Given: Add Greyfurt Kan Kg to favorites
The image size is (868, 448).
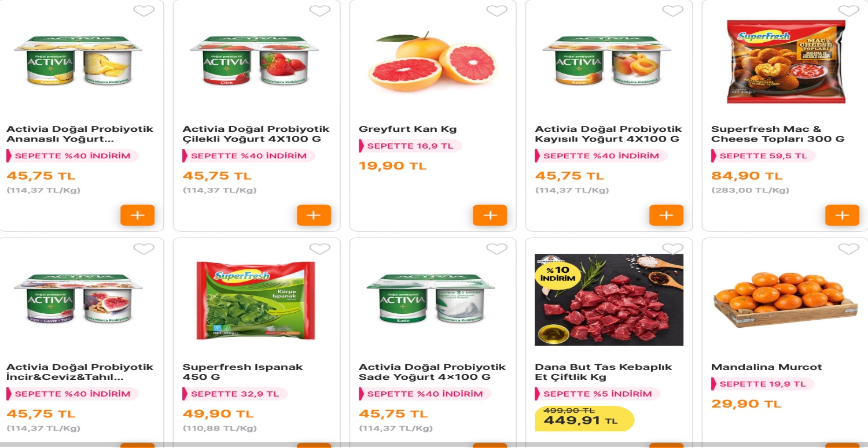Looking at the screenshot, I should pyautogui.click(x=496, y=11).
